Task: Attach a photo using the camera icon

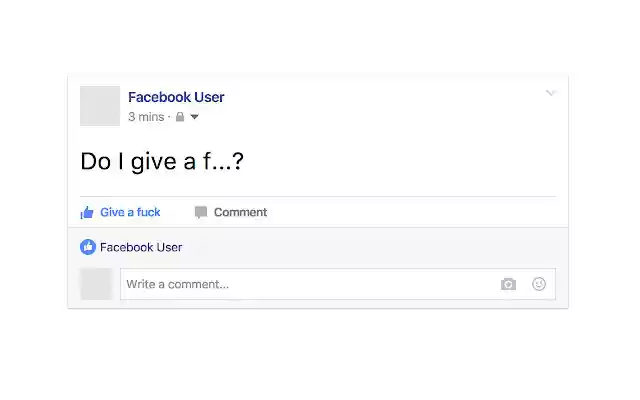Action: [x=508, y=284]
